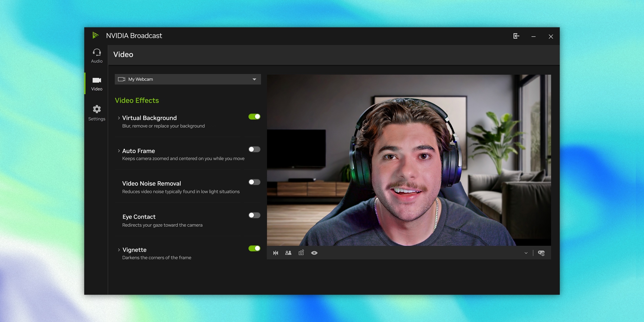The image size is (644, 322).
Task: Click the sign-out arrow icon in the title bar
Action: coord(516,36)
